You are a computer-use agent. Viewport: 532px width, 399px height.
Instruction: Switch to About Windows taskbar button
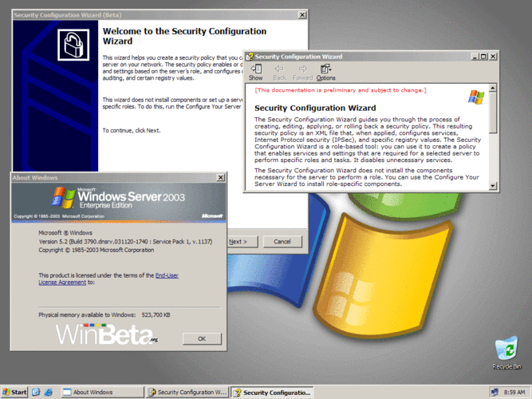click(x=103, y=392)
